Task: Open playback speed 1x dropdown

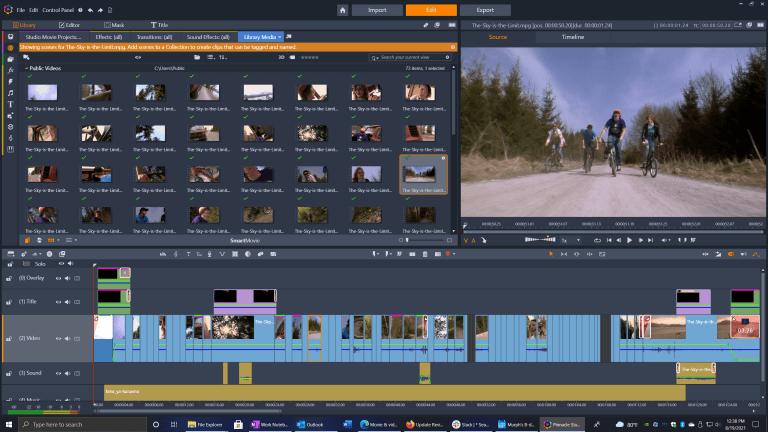Action: point(566,240)
